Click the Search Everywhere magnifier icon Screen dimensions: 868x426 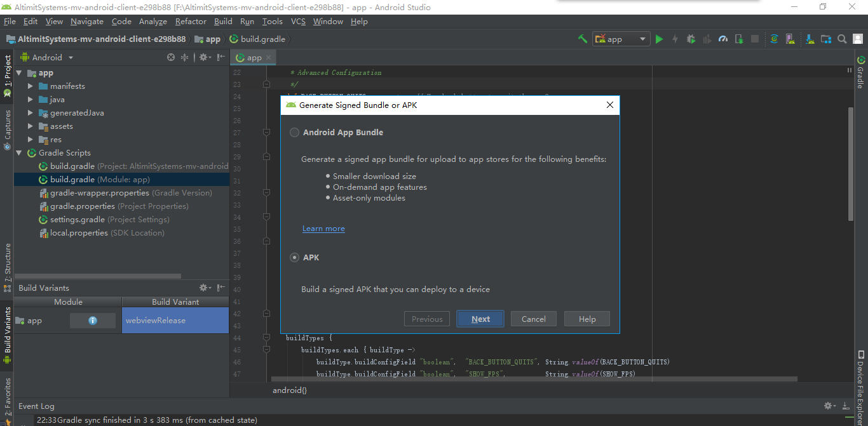[x=842, y=39]
